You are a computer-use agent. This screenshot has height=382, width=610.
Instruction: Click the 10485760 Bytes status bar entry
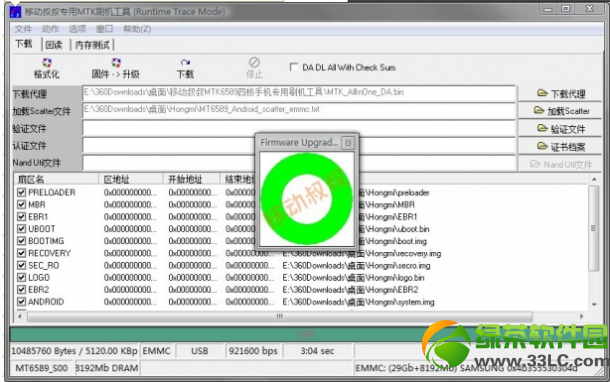[x=74, y=351]
